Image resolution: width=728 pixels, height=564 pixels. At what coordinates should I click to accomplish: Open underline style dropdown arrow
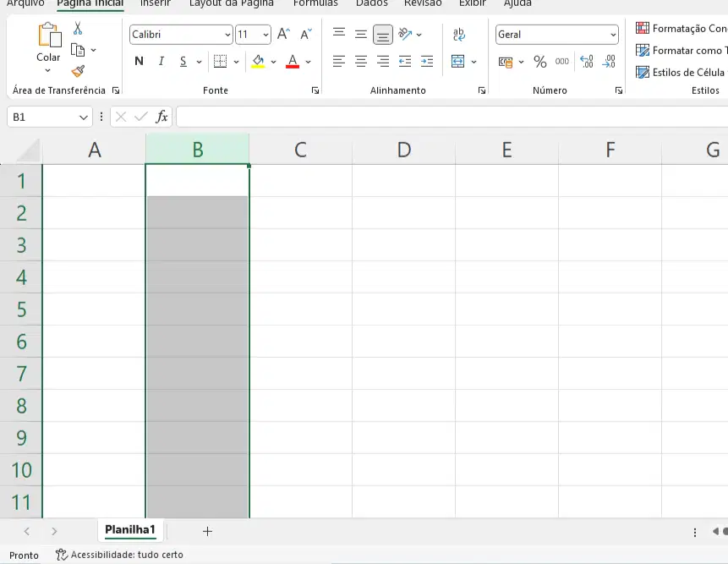[199, 62]
